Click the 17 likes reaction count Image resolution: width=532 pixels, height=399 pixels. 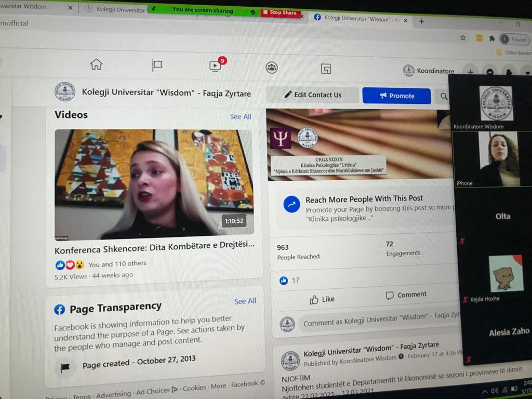pyautogui.click(x=289, y=281)
